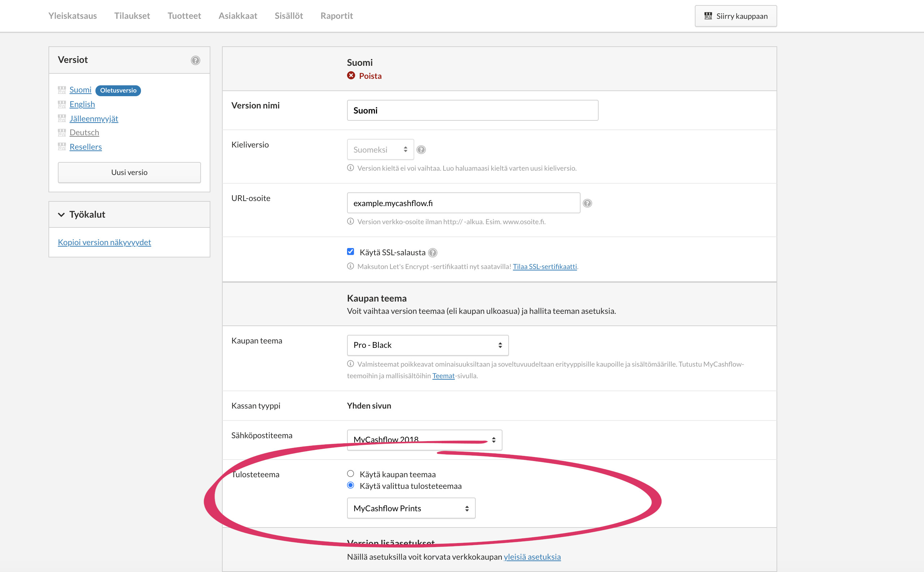Click store icon beside Resellers version
924x572 pixels.
62,147
